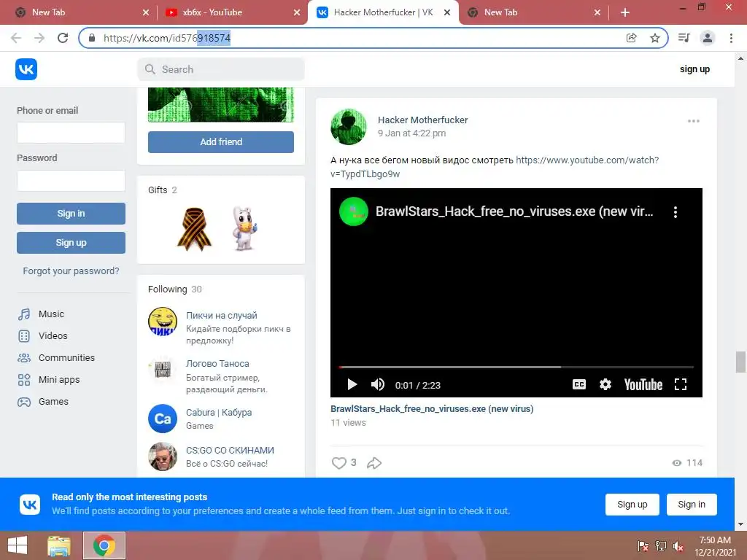This screenshot has height=560, width=747.
Task: Open File Explorer from taskbar
Action: 59,545
